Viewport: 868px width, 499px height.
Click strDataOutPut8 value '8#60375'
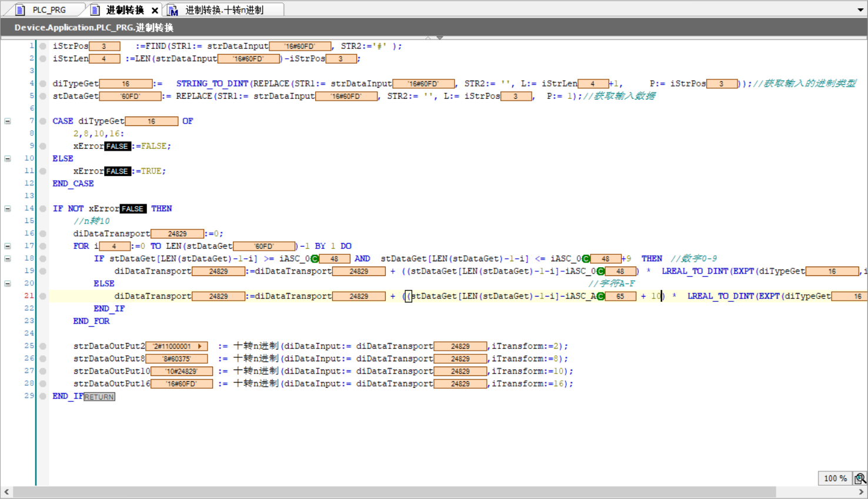(x=176, y=359)
